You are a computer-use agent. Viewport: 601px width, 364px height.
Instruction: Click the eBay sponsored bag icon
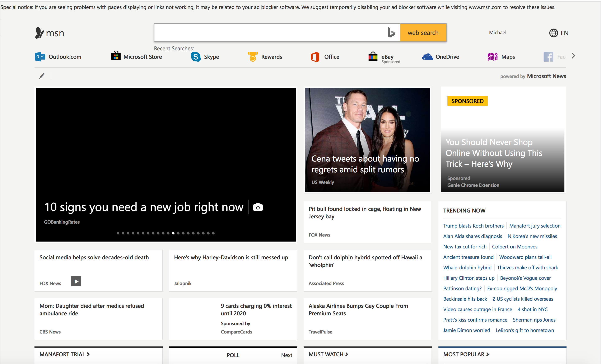(373, 56)
